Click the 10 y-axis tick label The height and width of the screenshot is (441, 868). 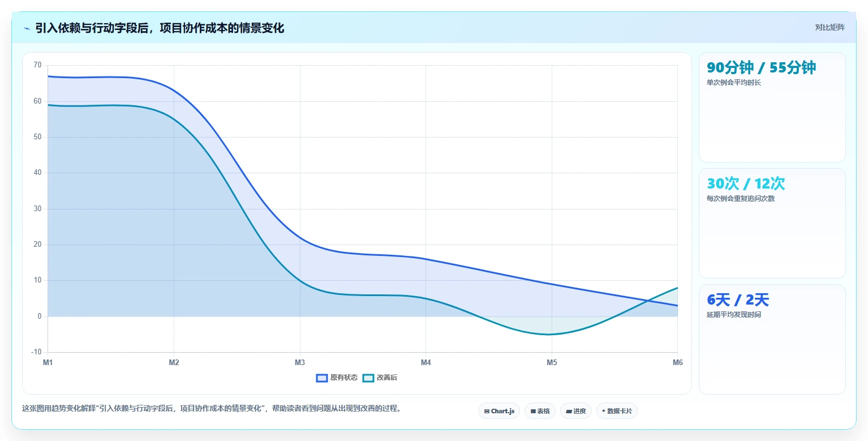[x=37, y=280]
